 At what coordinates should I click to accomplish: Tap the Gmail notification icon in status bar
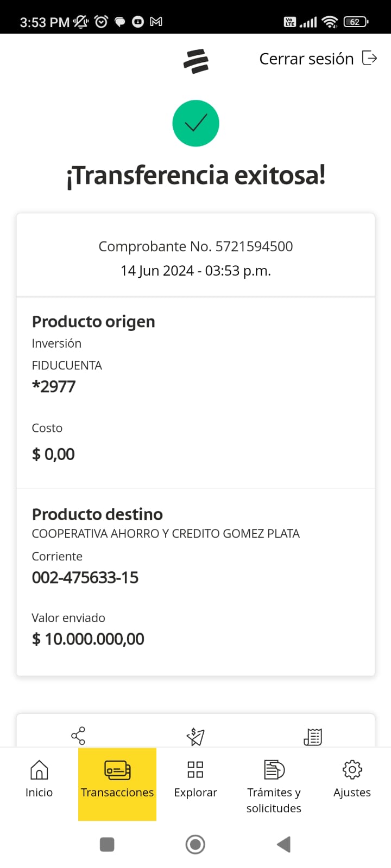tap(156, 22)
